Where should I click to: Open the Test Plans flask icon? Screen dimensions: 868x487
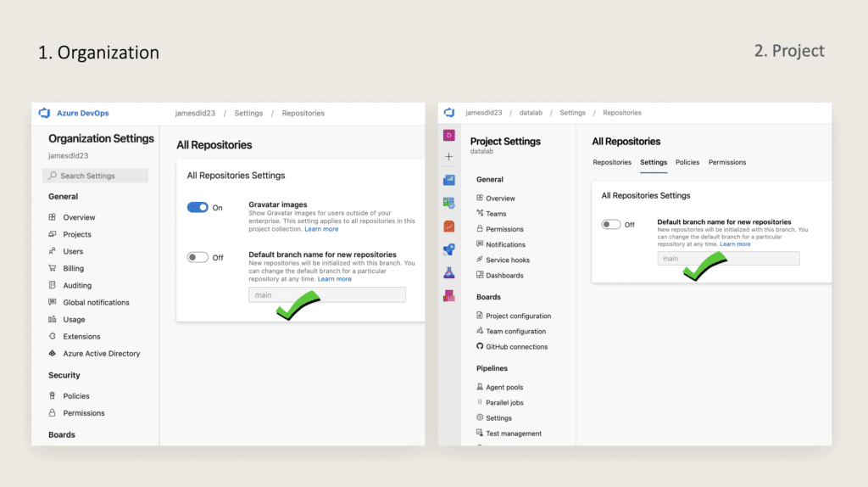(449, 272)
